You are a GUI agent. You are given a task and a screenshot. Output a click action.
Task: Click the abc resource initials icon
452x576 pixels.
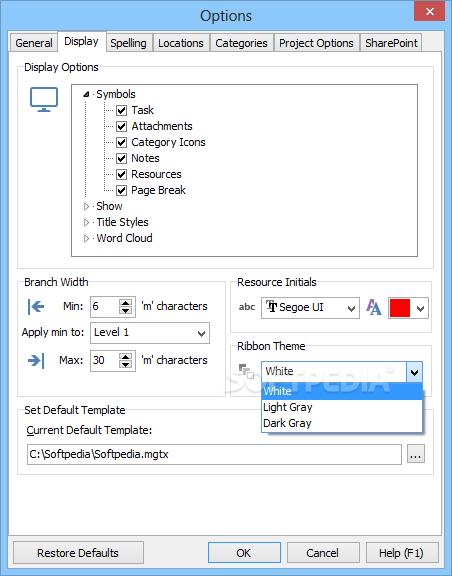point(247,307)
